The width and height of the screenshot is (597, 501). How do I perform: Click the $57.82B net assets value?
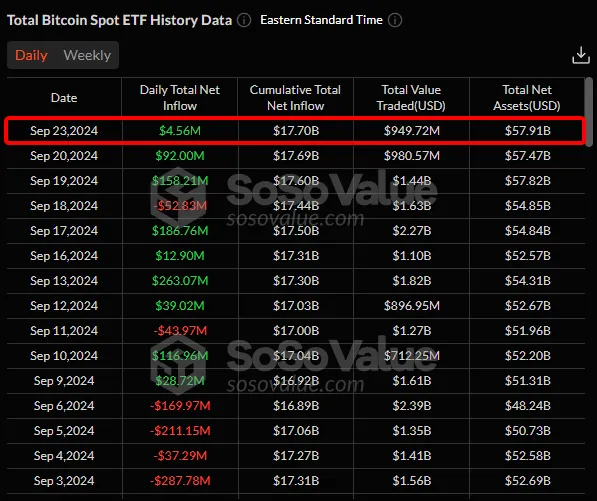(x=528, y=181)
